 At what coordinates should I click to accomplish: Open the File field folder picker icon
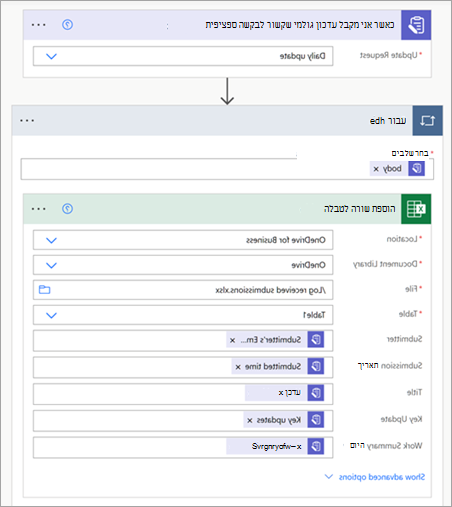45,290
